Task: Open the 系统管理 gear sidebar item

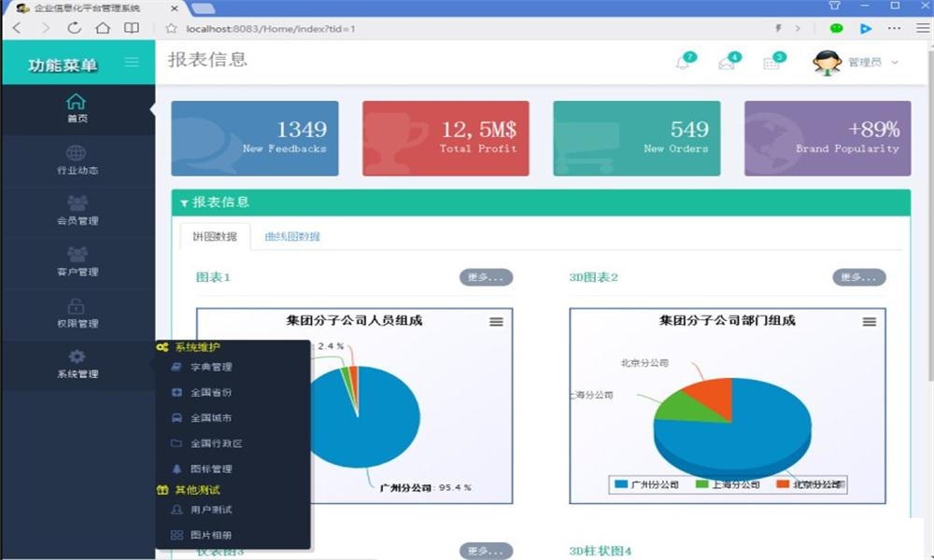Action: 77,365
